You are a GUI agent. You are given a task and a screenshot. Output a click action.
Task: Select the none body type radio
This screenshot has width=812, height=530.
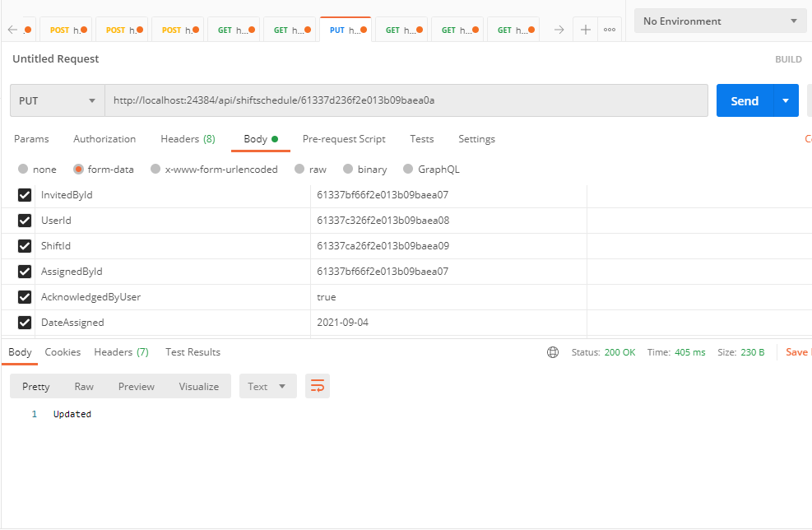click(x=23, y=169)
